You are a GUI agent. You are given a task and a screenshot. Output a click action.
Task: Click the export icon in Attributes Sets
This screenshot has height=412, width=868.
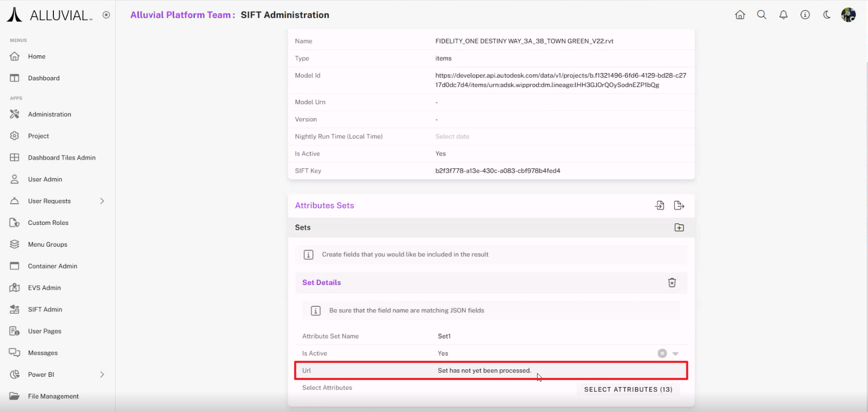click(679, 206)
